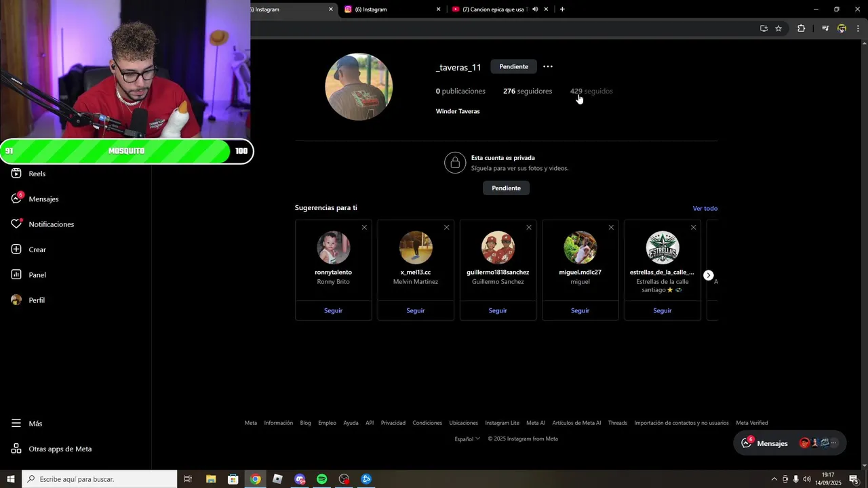This screenshot has height=488, width=868.
Task: Open profile options three-dot menu
Action: tap(548, 66)
